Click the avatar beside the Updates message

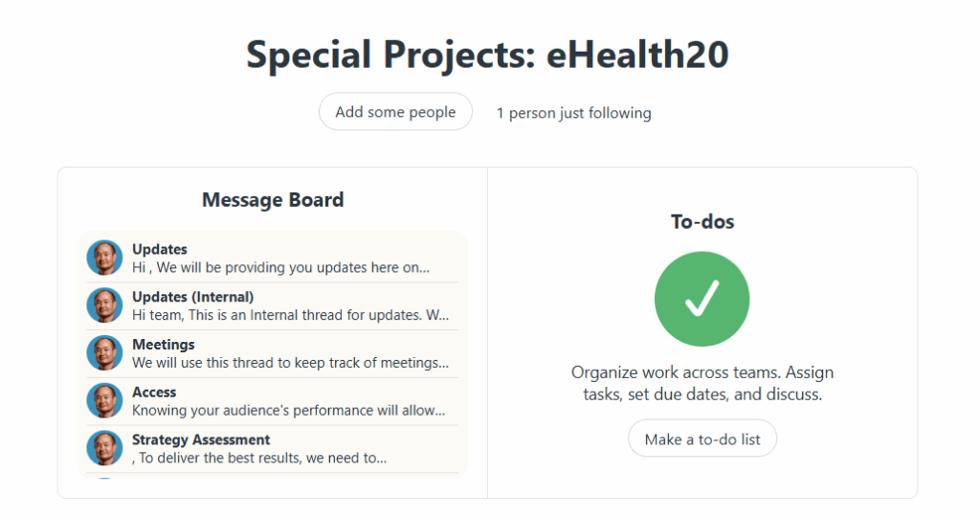tap(104, 258)
